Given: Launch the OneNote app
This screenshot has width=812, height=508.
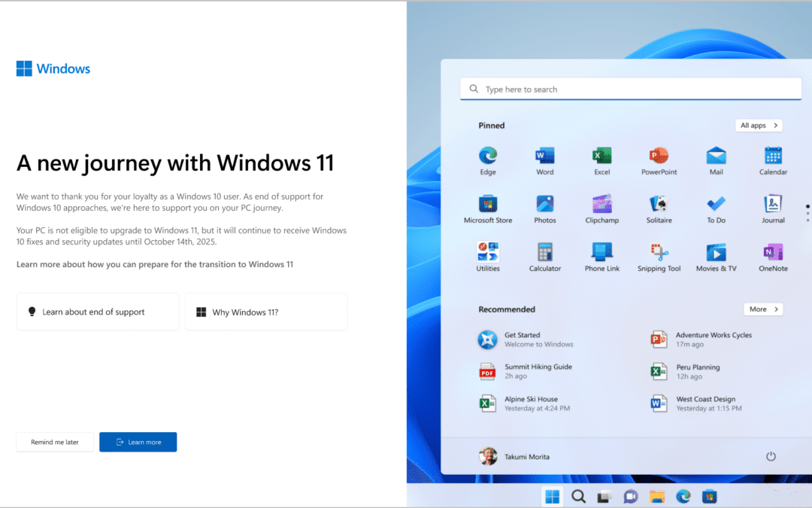Looking at the screenshot, I should point(773,257).
